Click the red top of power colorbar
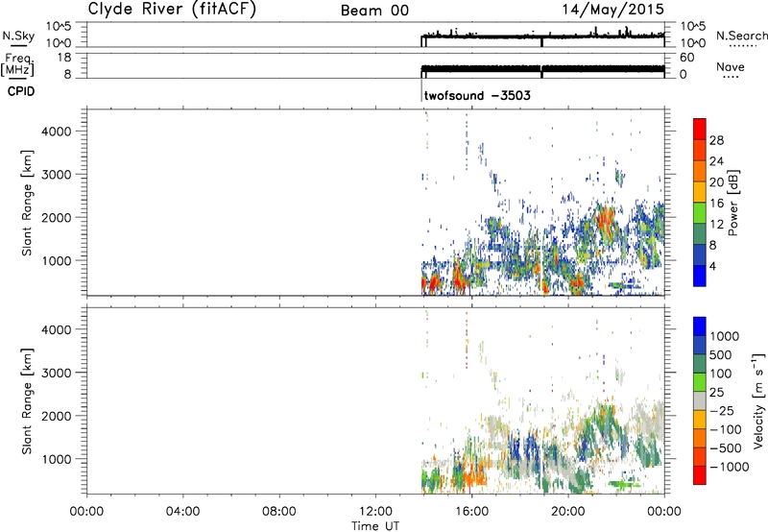Screen dimensions: 768x532 pos(700,129)
